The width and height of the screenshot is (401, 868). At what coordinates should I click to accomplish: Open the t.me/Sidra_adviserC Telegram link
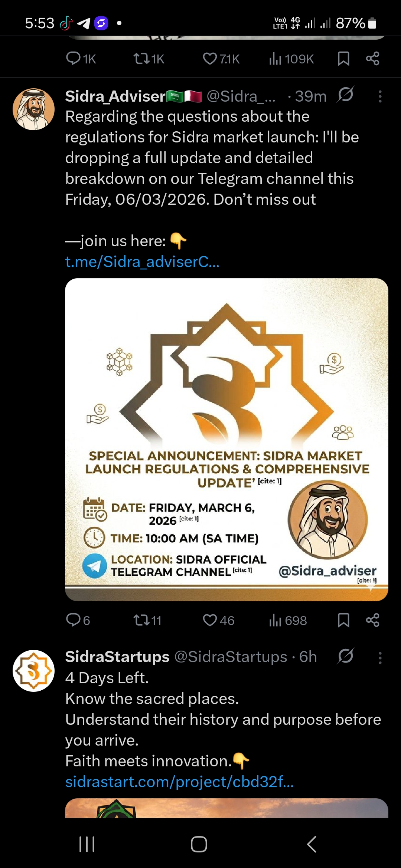click(x=142, y=262)
